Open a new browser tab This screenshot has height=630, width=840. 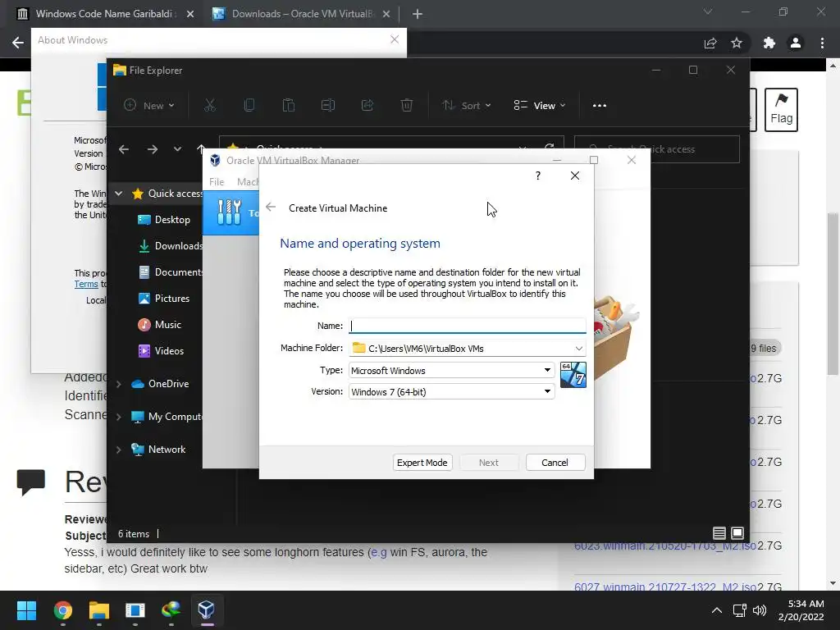tap(418, 14)
